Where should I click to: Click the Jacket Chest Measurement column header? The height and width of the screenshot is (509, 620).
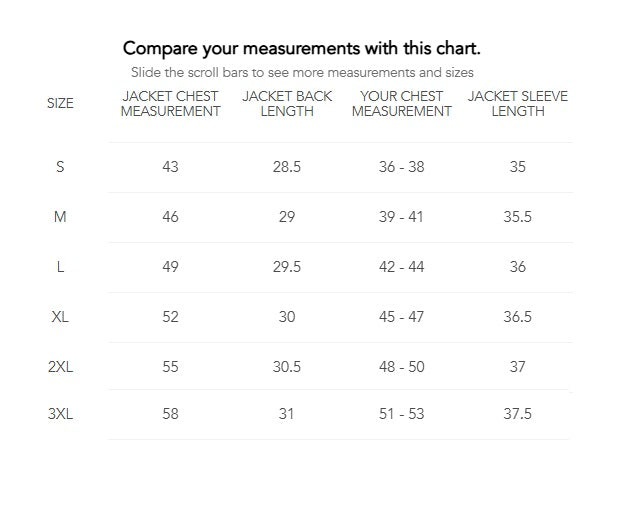(170, 104)
